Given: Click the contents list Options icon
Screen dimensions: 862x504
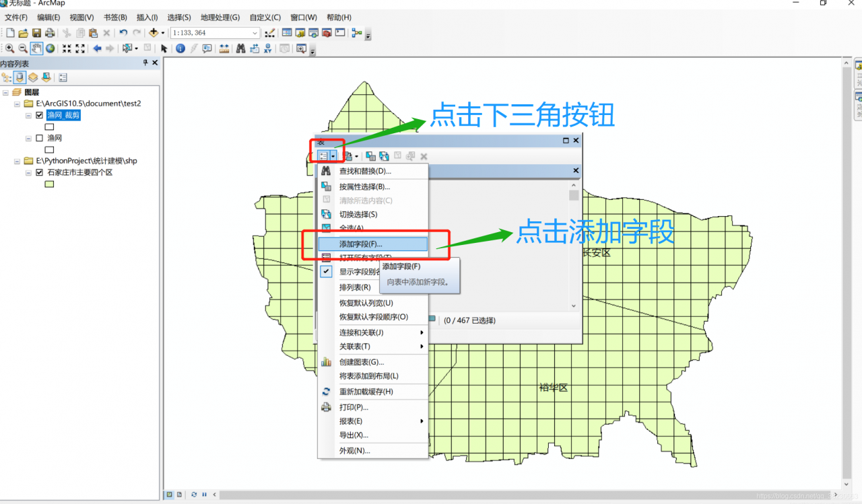Looking at the screenshot, I should coord(63,77).
